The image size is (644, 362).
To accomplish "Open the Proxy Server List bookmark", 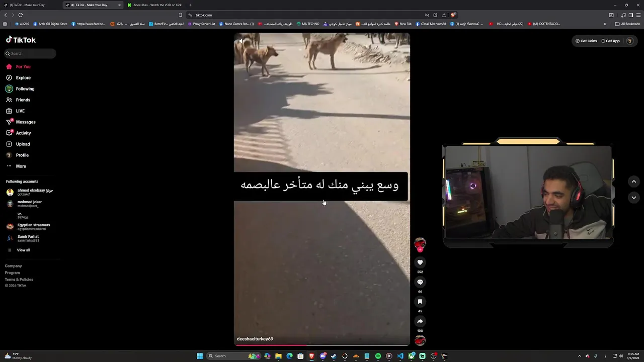I will point(201,24).
